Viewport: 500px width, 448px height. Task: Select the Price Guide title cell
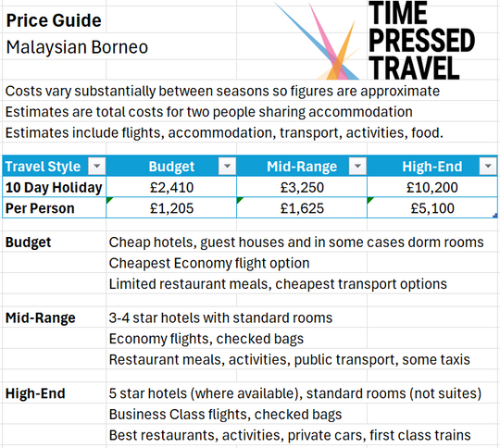click(54, 20)
